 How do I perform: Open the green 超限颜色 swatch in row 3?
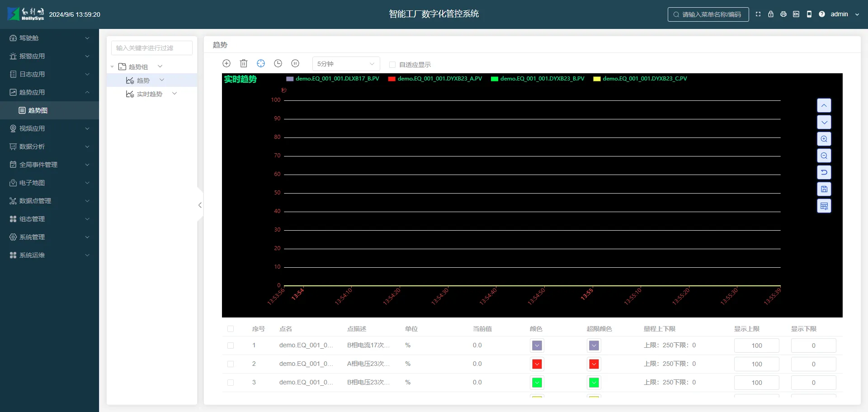[594, 383]
